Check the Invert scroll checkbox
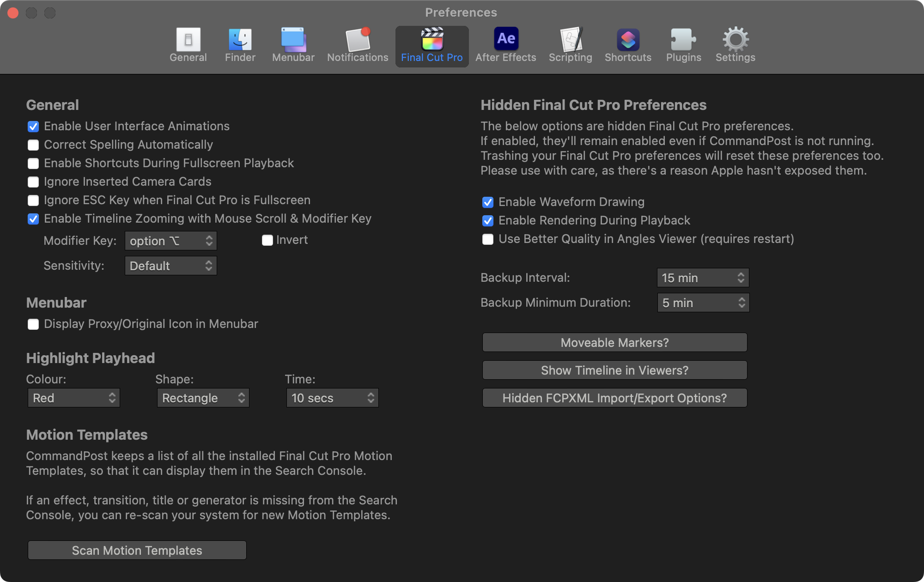The height and width of the screenshot is (582, 924). (x=267, y=240)
